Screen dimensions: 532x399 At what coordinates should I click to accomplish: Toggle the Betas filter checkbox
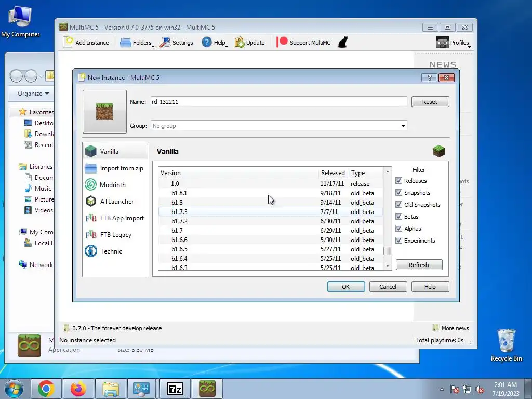pos(398,217)
